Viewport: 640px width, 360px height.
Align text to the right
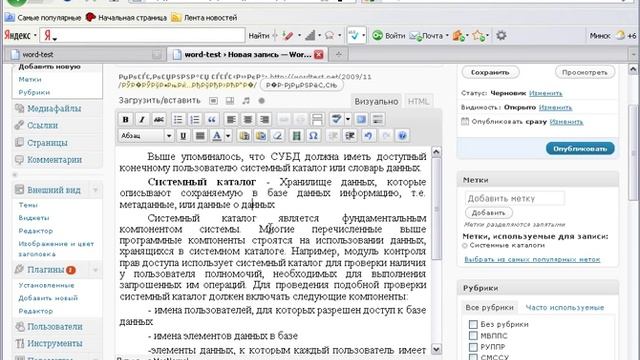click(264, 119)
